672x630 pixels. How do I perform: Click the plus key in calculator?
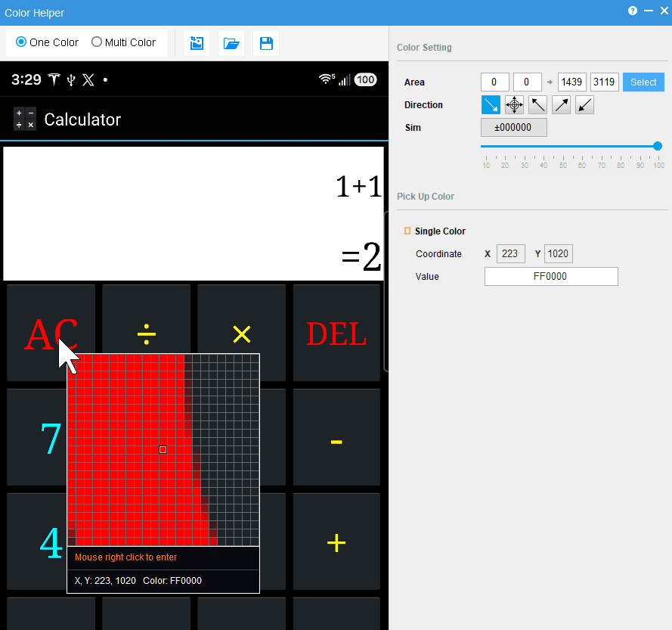336,542
